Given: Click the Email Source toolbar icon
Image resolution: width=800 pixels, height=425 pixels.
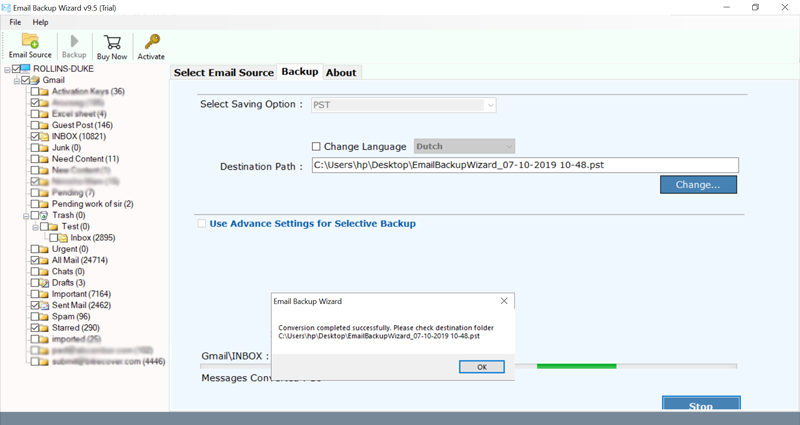Looking at the screenshot, I should click(x=30, y=45).
